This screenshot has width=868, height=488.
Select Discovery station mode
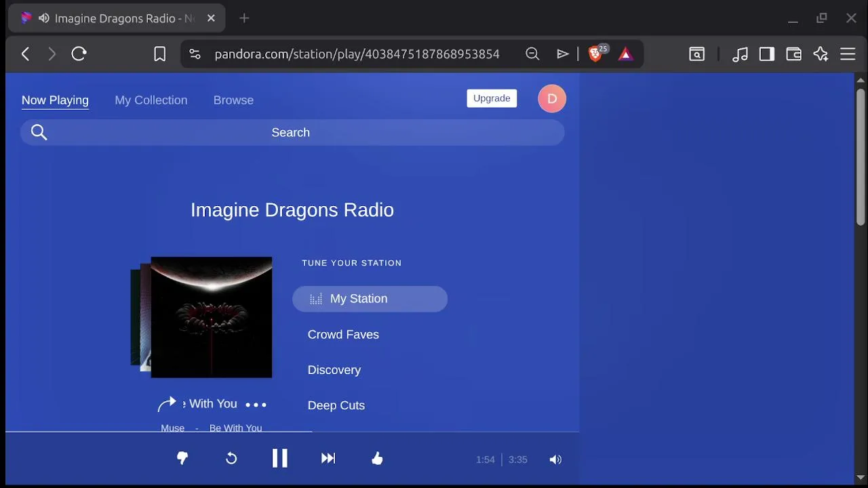click(x=334, y=370)
